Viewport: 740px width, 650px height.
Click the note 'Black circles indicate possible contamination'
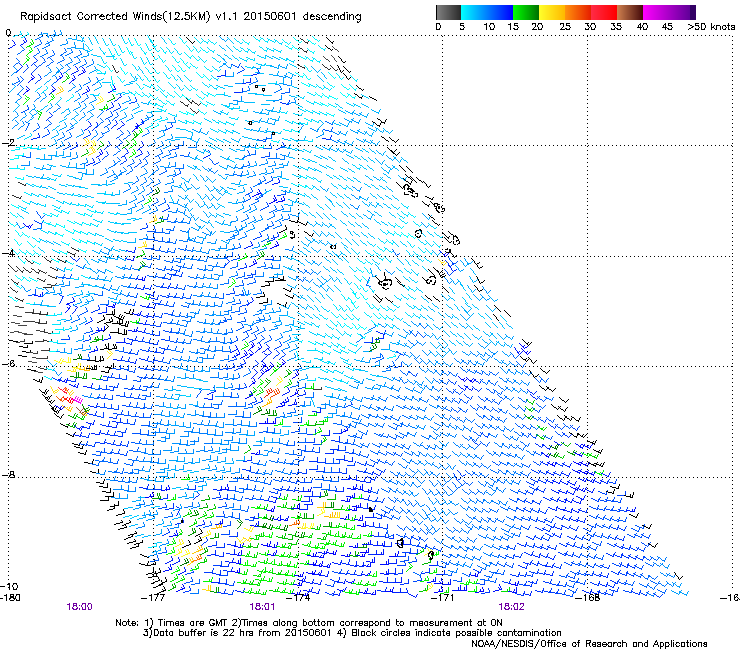click(456, 633)
